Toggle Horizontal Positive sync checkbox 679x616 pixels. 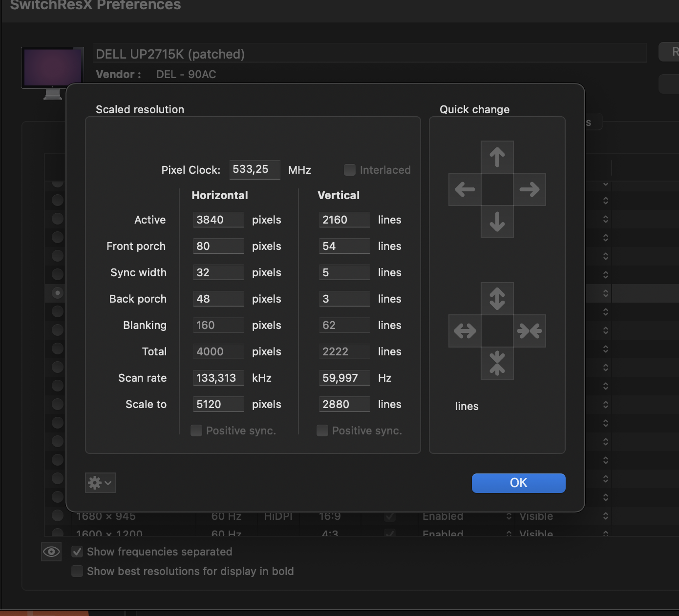click(196, 431)
